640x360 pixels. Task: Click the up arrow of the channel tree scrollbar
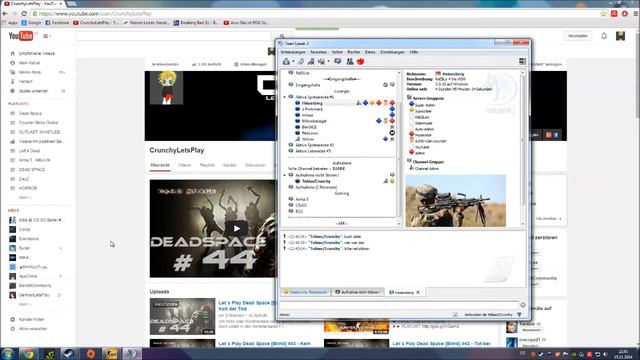(x=399, y=73)
